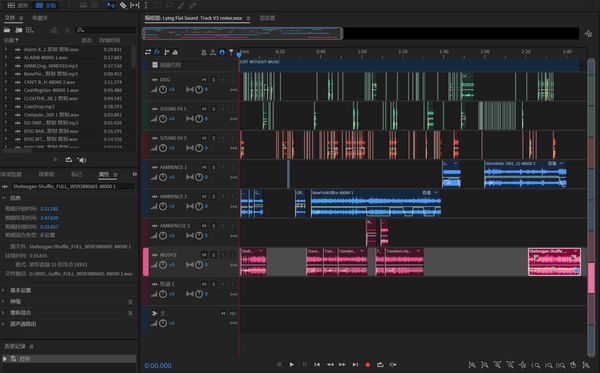Screen dimensions: 600x373
Task: Click Zoom Out Full icon at bottom right
Action: (x=522, y=365)
